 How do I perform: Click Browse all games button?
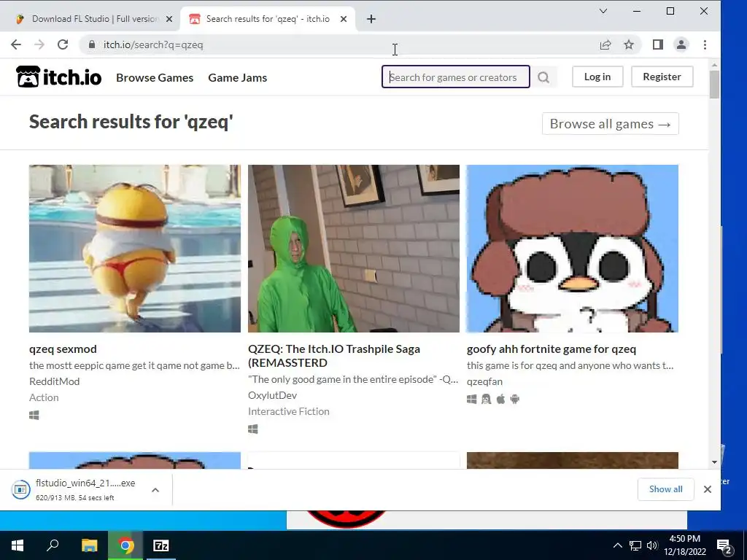coord(611,124)
